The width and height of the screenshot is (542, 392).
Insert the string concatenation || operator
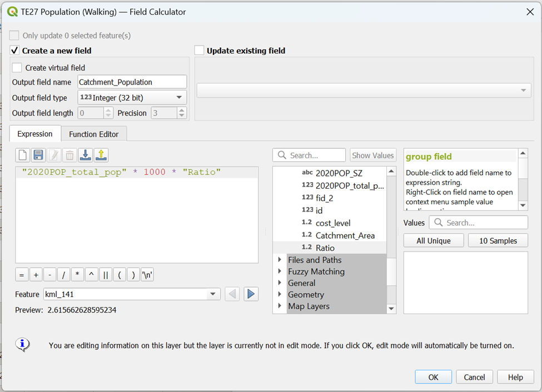tap(106, 275)
